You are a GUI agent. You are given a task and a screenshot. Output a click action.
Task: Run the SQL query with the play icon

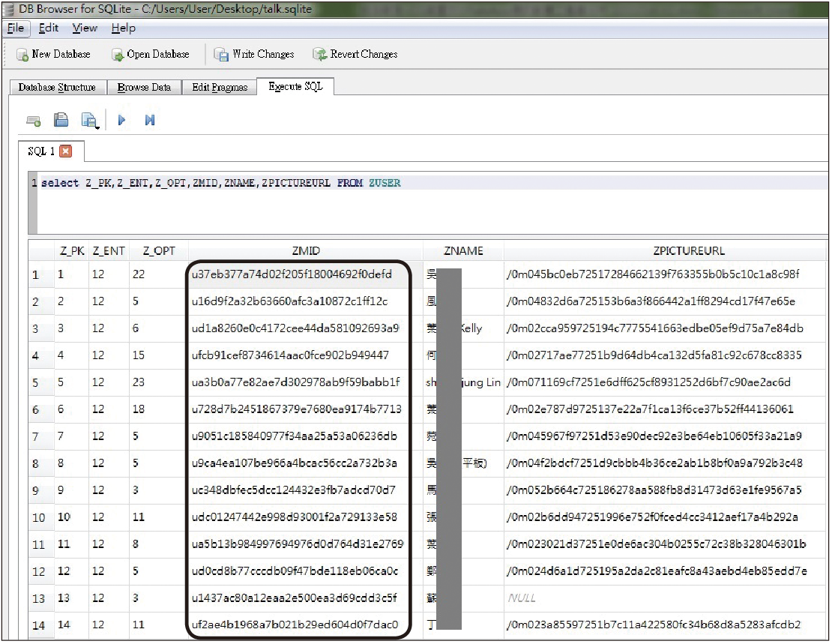click(121, 121)
